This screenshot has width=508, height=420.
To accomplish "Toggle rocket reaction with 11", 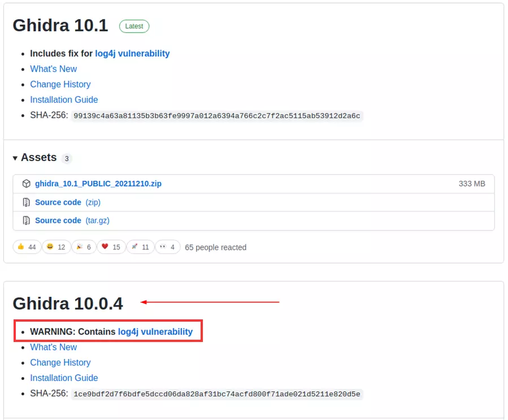I will (x=140, y=247).
